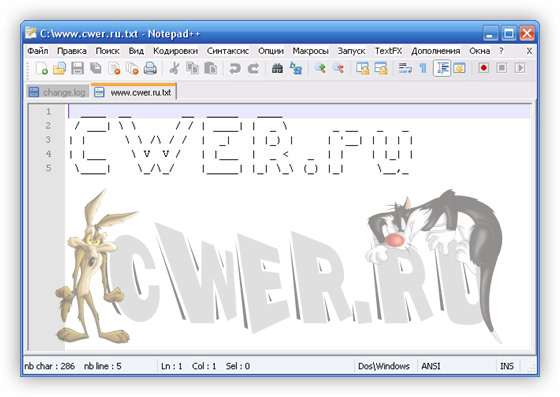This screenshot has height=397, width=560.
Task: Switch to the change.log tab
Action: point(58,92)
